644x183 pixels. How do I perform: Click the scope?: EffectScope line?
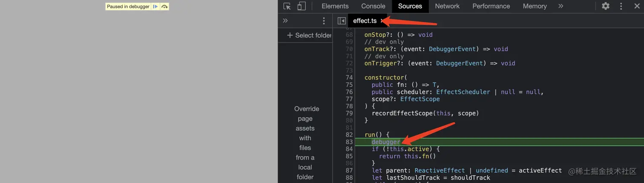pos(405,99)
